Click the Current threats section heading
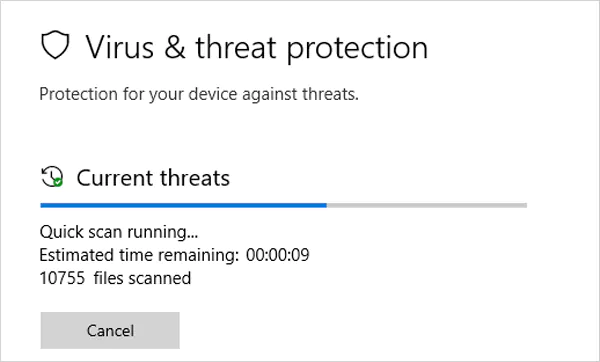This screenshot has width=600, height=362. pos(153,178)
